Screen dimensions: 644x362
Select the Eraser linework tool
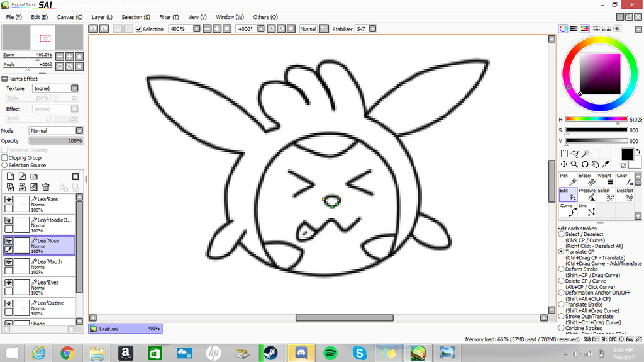point(587,179)
